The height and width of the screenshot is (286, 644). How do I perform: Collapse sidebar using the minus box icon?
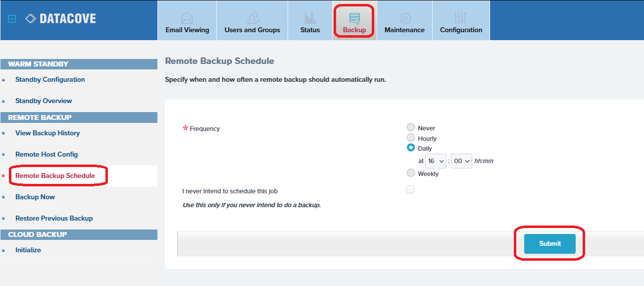click(12, 19)
